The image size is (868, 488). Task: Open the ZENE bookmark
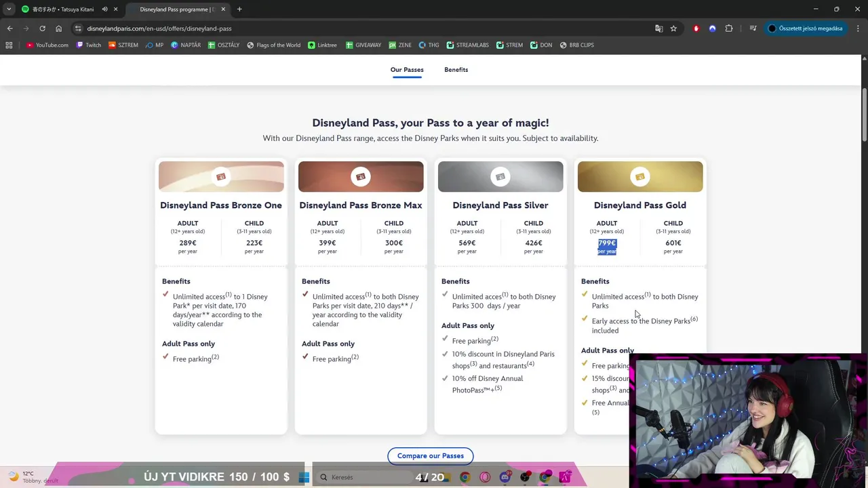400,45
